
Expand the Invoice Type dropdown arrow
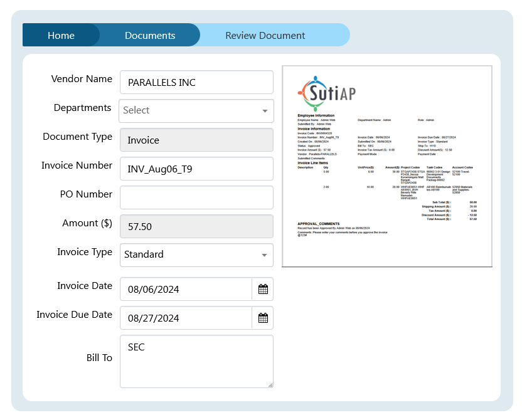tap(265, 255)
